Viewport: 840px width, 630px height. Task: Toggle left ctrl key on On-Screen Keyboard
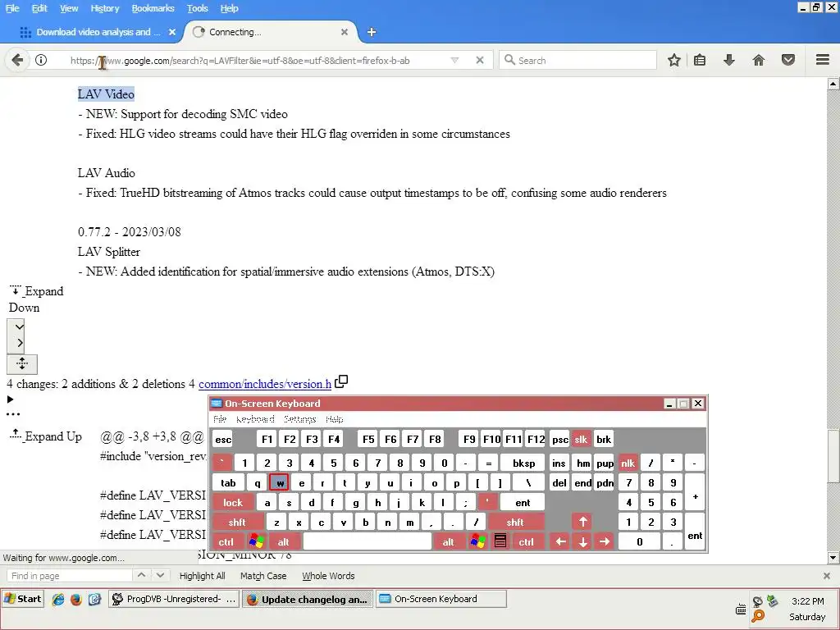pyautogui.click(x=226, y=541)
